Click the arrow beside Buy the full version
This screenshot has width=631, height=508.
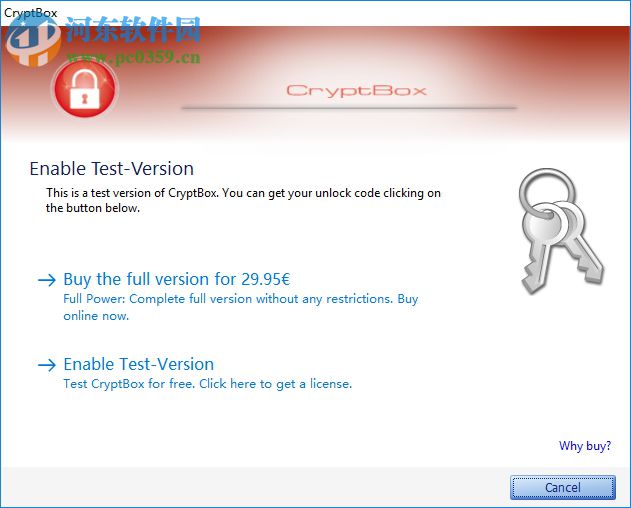click(47, 280)
